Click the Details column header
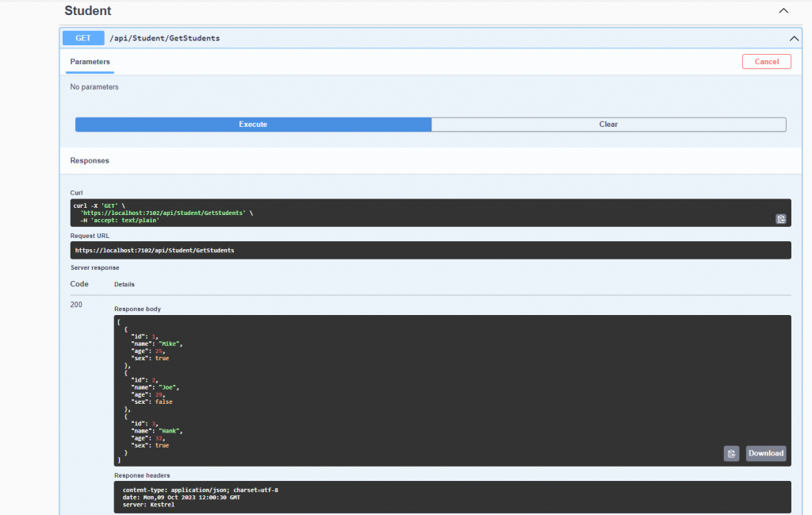 point(124,284)
